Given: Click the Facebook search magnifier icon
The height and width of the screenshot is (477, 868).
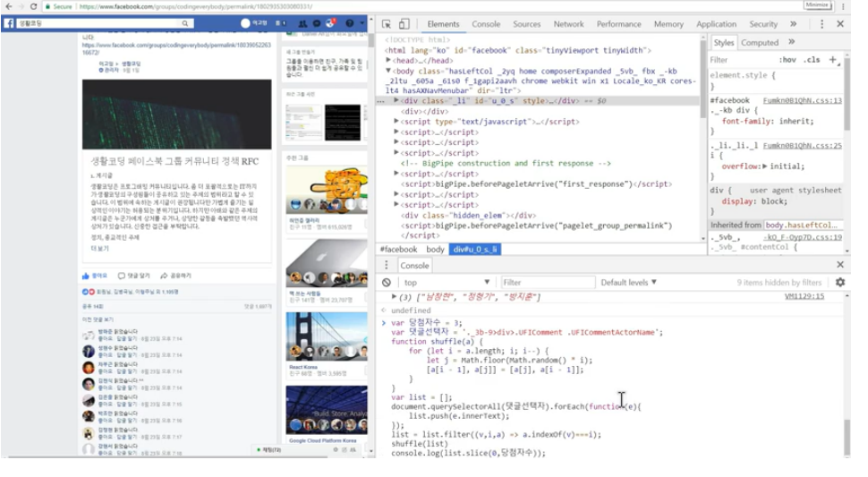Looking at the screenshot, I should (x=185, y=23).
